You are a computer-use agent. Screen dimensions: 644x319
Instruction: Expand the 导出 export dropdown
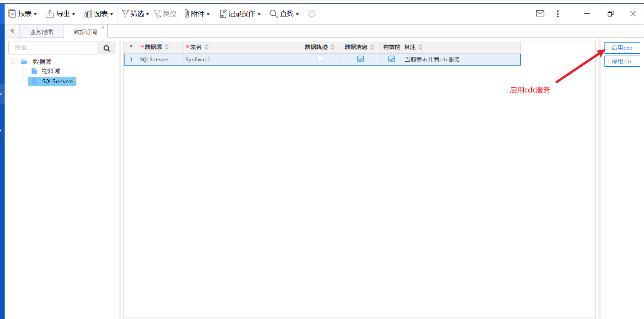60,14
